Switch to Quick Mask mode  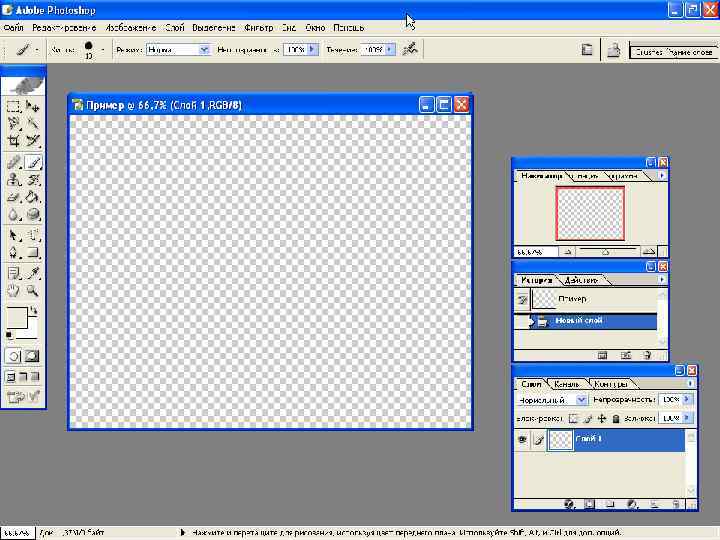pos(32,356)
